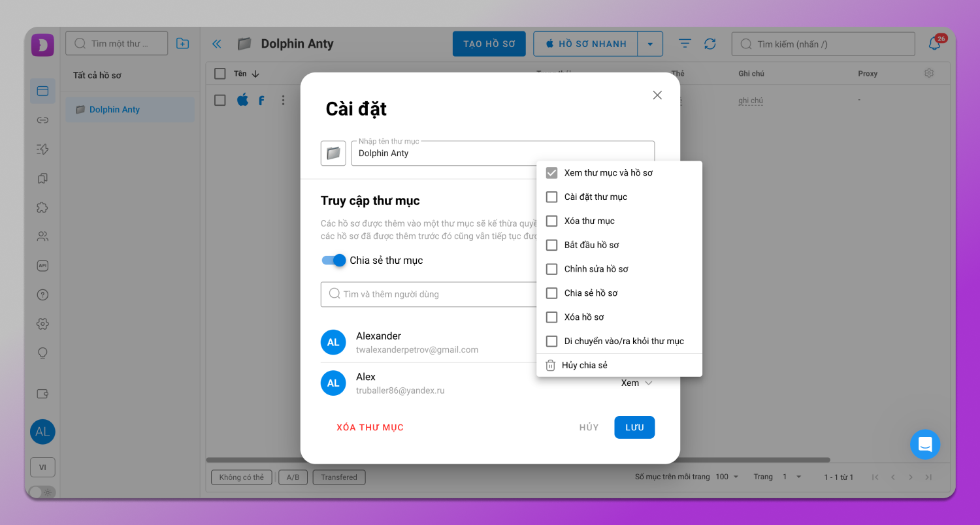
Task: Open the items-per-page 100 dropdown
Action: click(x=727, y=477)
